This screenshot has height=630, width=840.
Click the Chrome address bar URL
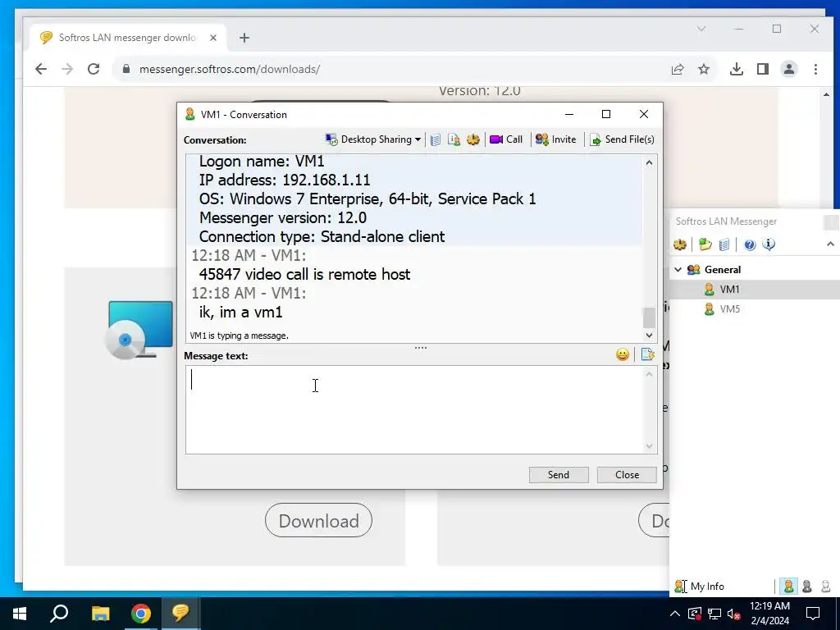[x=230, y=69]
